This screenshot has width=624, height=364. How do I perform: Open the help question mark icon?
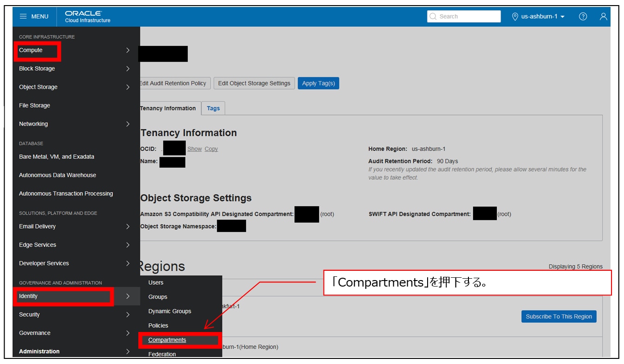click(583, 17)
